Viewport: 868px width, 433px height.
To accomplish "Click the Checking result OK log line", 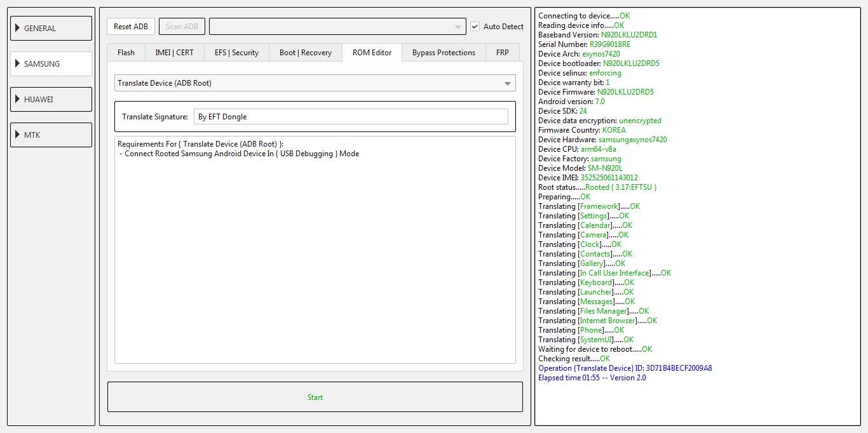I will pos(574,359).
